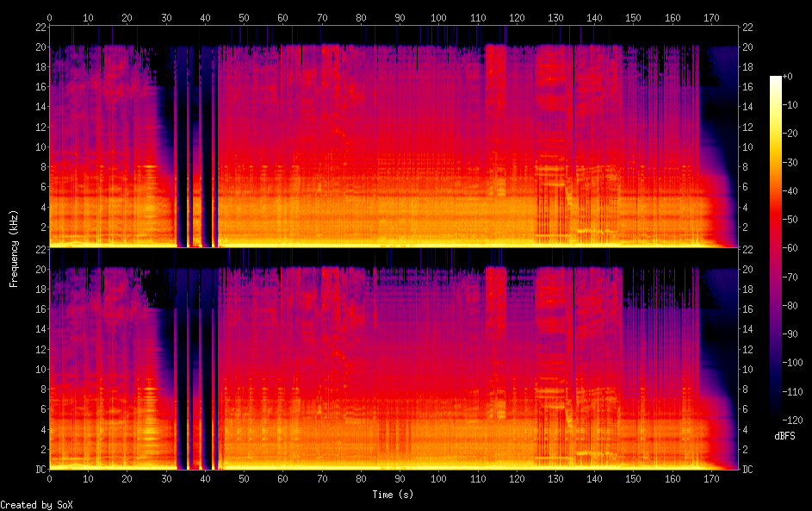The height and width of the screenshot is (511, 812).
Task: Click the "-100" label on the color scale
Action: pyautogui.click(x=793, y=362)
